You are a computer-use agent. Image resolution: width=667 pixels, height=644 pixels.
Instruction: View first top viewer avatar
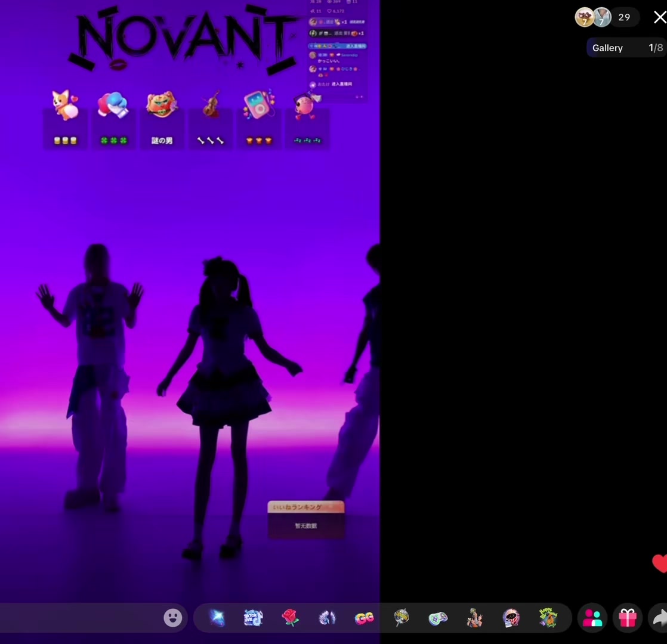(585, 17)
